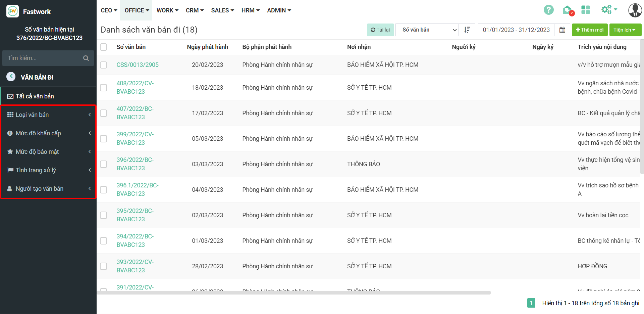Viewport: 644px width, 314px height.
Task: Check the box for document CSS/0013/2905
Action: tap(104, 65)
